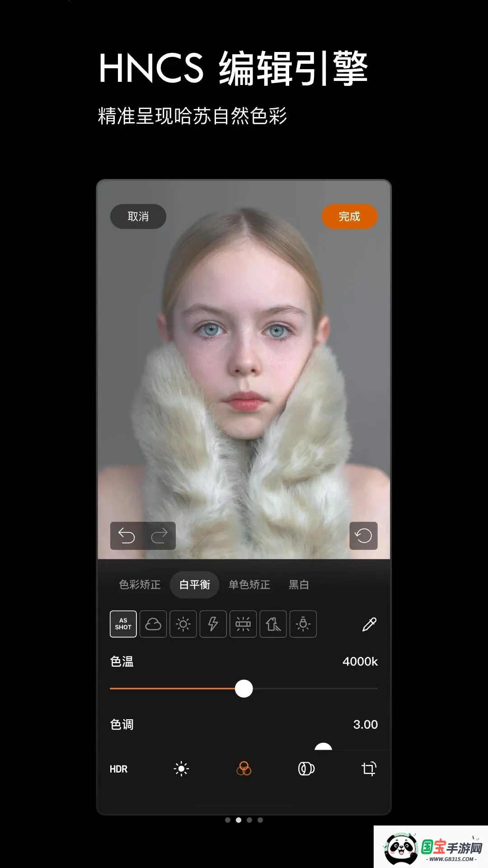Viewport: 488px width, 868px height.
Task: Select the AS SHOT white balance preset
Action: coord(123,624)
